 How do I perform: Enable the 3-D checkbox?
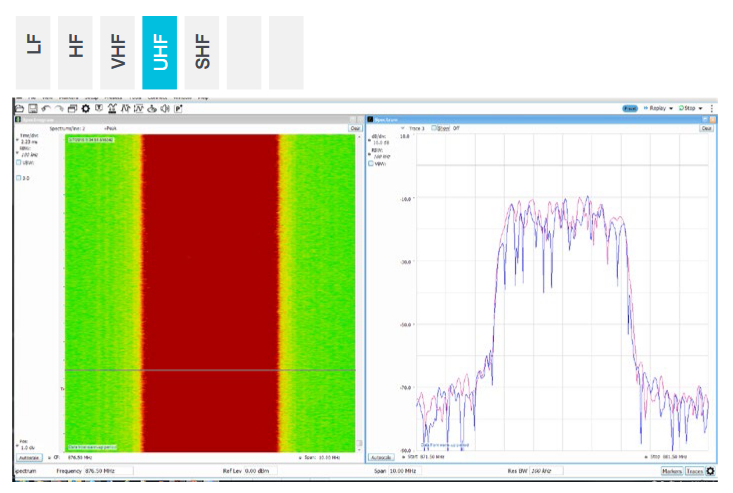(x=19, y=178)
